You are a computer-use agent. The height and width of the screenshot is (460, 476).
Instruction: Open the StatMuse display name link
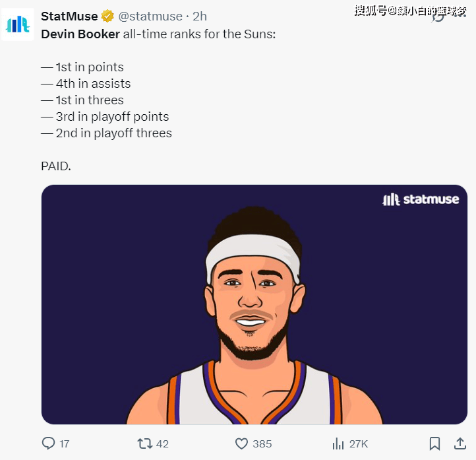pyautogui.click(x=69, y=16)
